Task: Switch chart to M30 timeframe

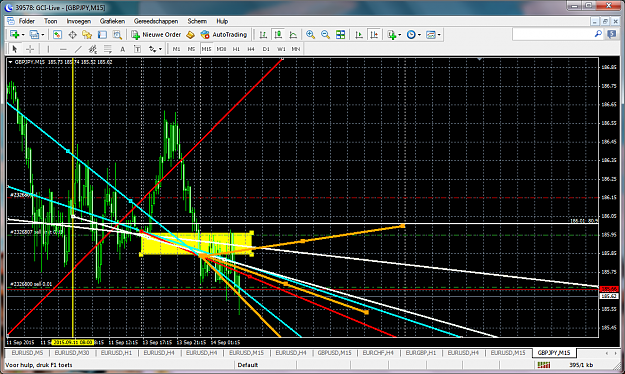Action: pos(221,49)
